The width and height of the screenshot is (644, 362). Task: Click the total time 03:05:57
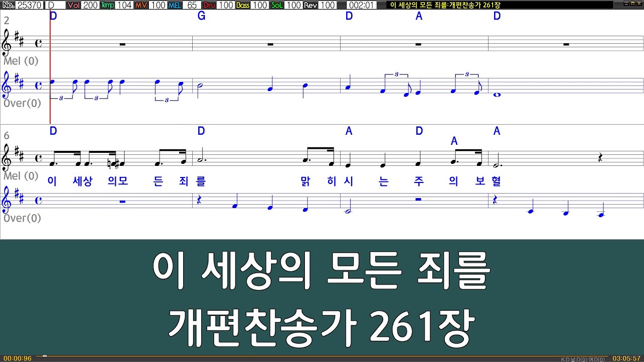pyautogui.click(x=626, y=358)
